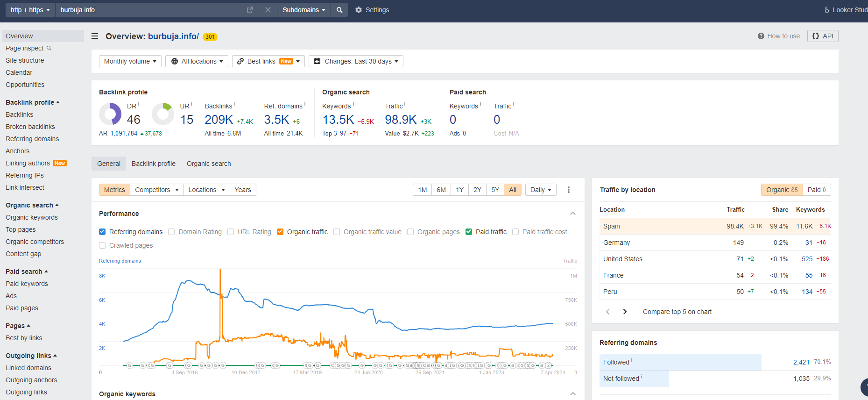Select Metrics chart tab

click(114, 190)
